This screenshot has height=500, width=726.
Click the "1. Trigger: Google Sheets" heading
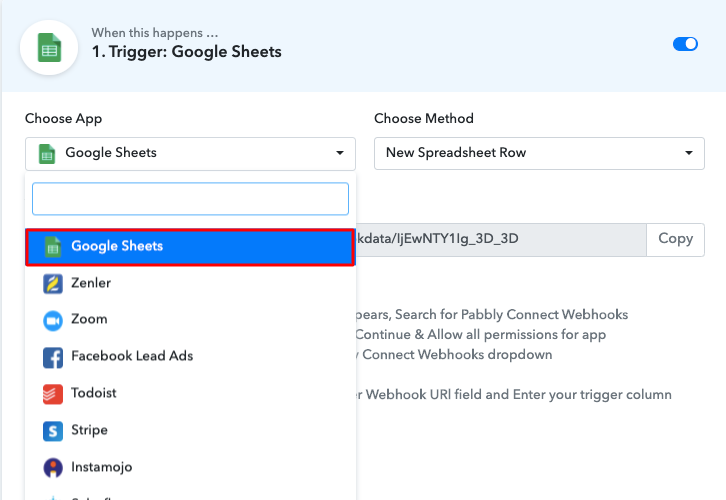(187, 52)
